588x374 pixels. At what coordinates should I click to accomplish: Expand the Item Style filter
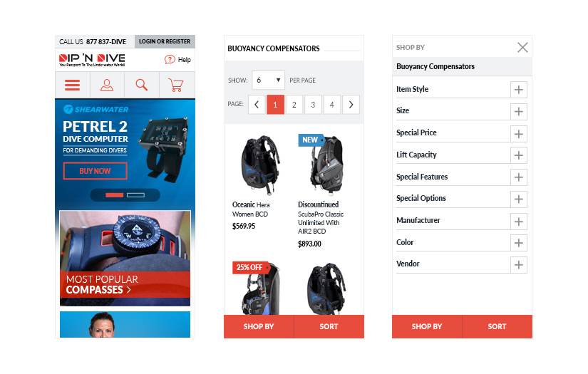point(519,90)
